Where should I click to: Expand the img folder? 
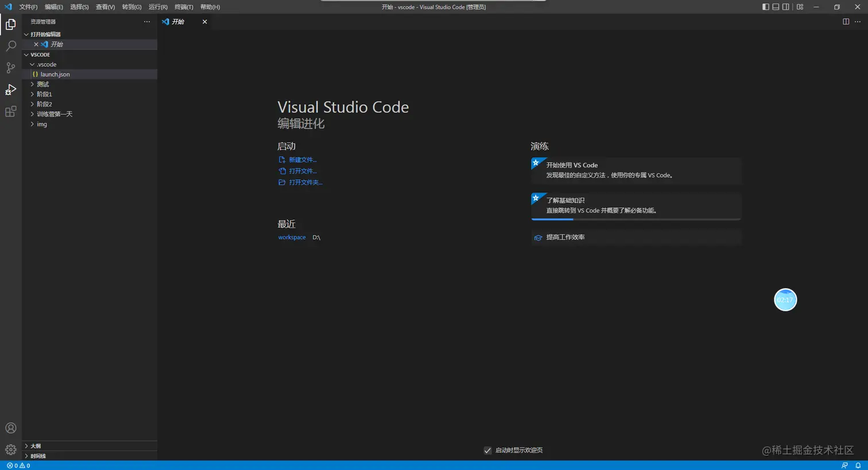(x=32, y=124)
